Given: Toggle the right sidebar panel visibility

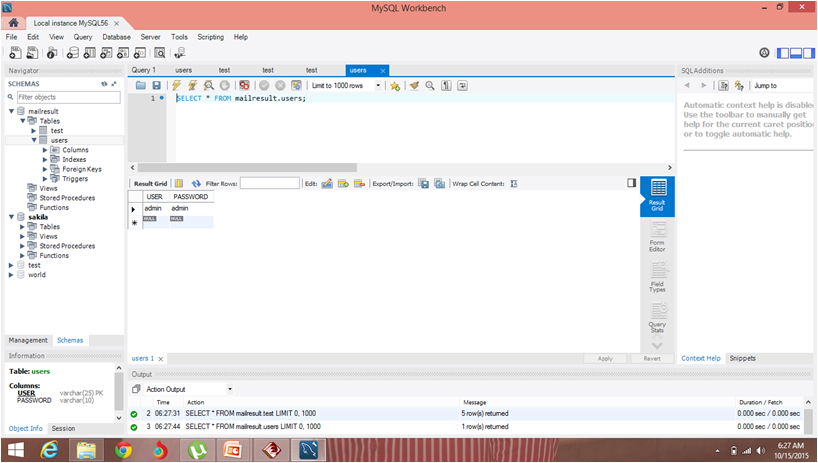Looking at the screenshot, I should (x=808, y=53).
